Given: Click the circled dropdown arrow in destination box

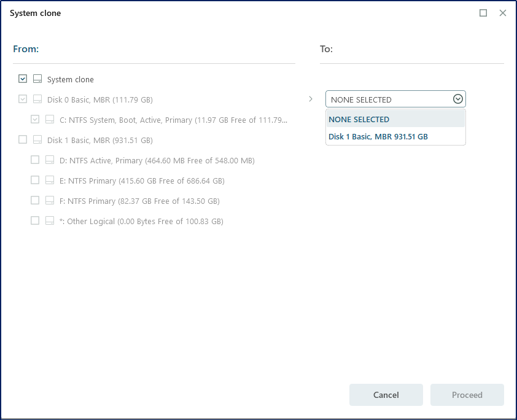Looking at the screenshot, I should 457,99.
